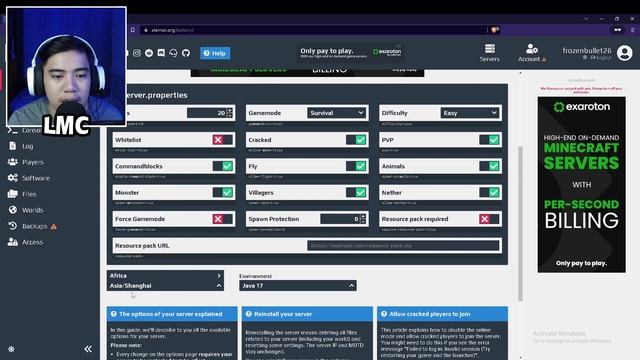The width and height of the screenshot is (640, 360).
Task: Click the Worlds globe icon
Action: pyautogui.click(x=13, y=209)
